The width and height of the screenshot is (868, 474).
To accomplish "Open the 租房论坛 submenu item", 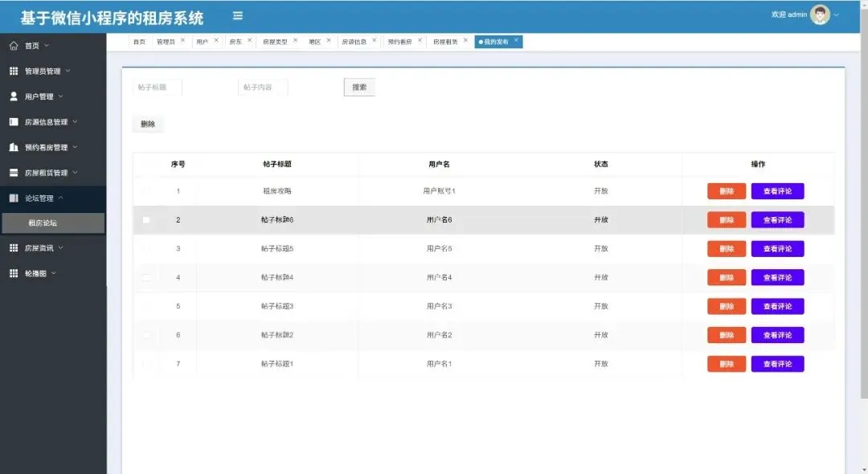I will click(x=53, y=223).
